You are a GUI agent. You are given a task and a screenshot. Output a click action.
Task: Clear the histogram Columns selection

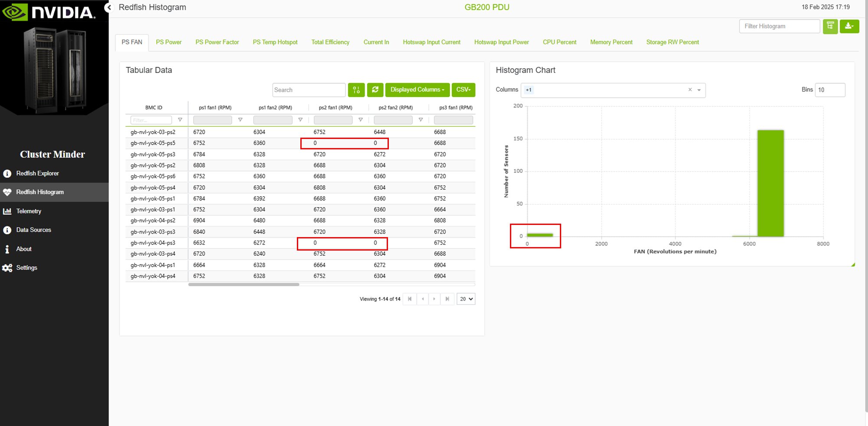tap(690, 90)
